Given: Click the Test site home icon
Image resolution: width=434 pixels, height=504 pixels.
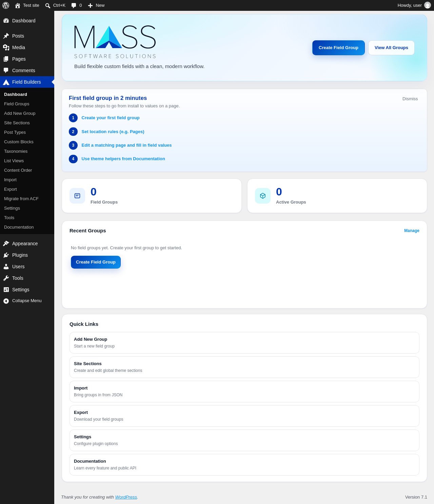Looking at the screenshot, I should click(18, 5).
